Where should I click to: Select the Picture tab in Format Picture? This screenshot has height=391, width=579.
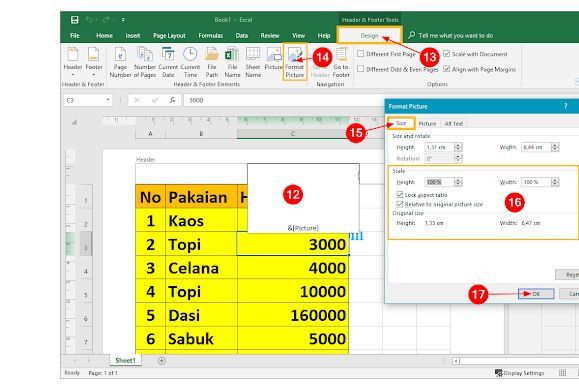pos(427,124)
